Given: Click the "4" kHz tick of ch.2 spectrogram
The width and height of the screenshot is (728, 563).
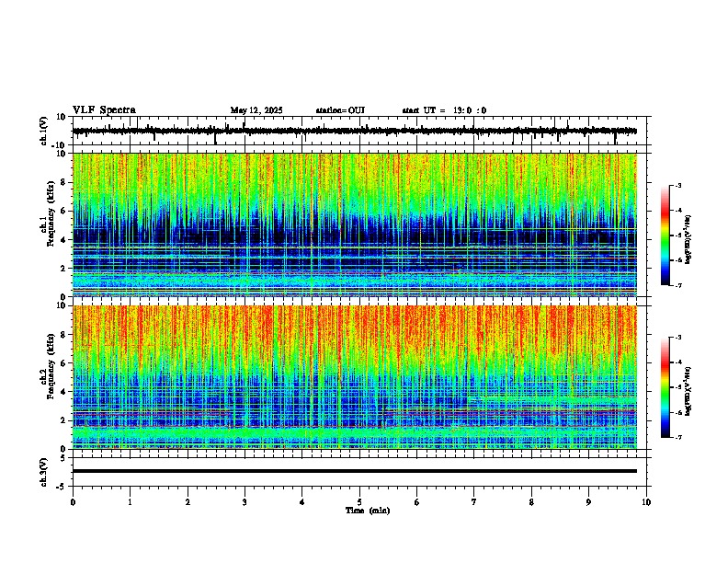Looking at the screenshot, I should coord(63,392).
